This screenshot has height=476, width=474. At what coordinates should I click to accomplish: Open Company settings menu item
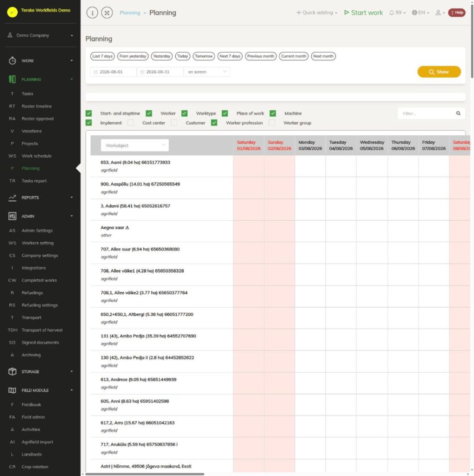(40, 256)
